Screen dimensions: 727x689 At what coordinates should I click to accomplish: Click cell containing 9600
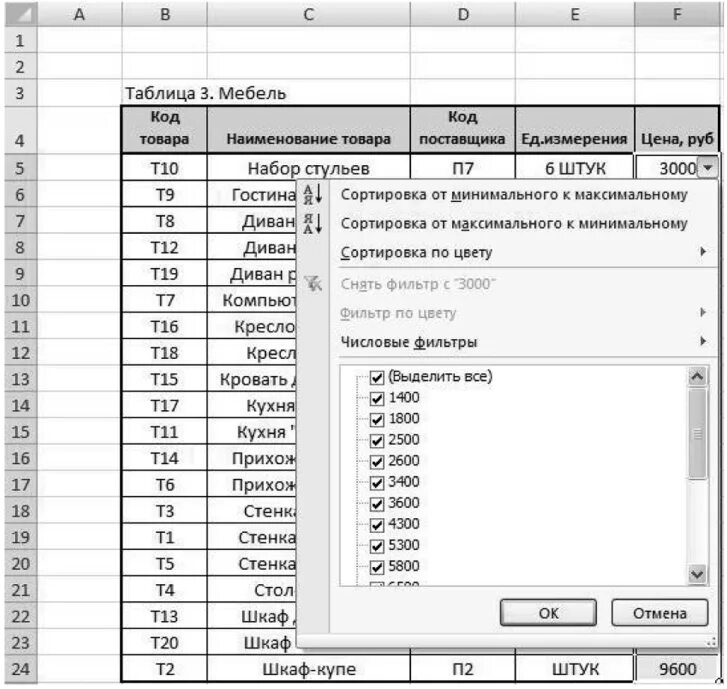point(677,669)
